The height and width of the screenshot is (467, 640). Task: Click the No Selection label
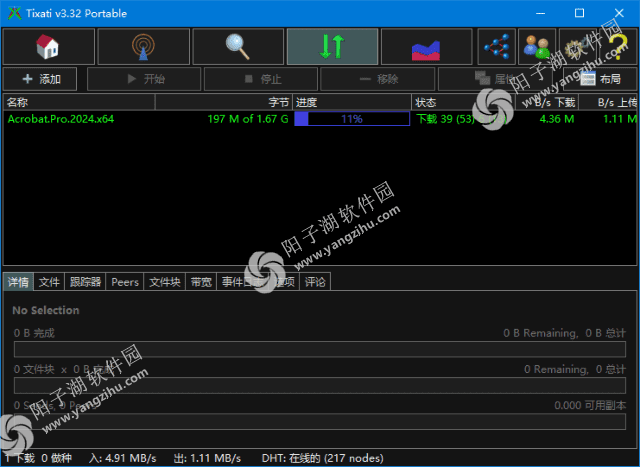point(46,310)
